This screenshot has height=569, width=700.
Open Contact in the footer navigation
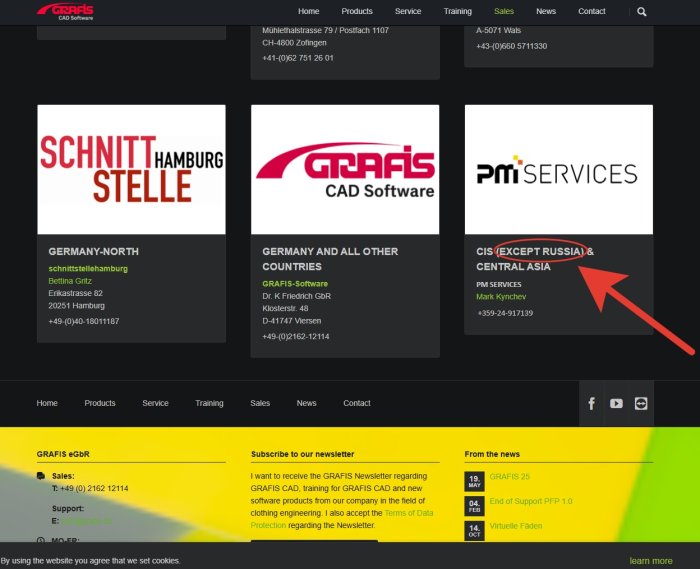(357, 403)
